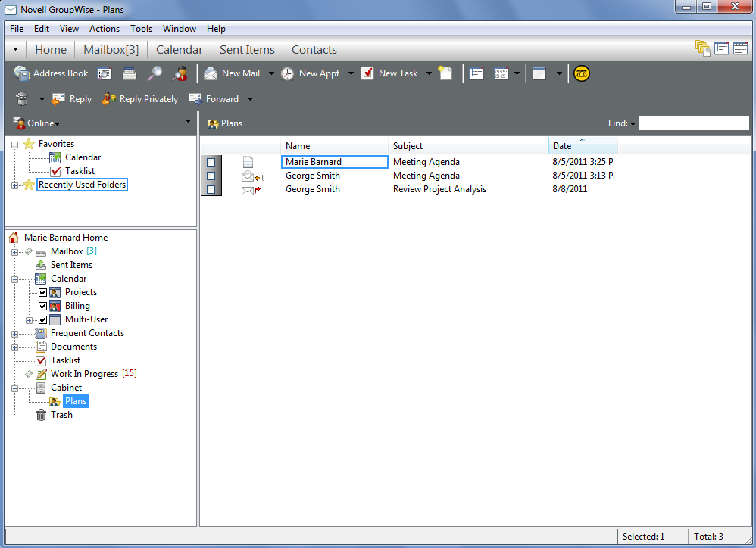
Task: Toggle the Multi-User calendar checkbox
Action: click(42, 319)
